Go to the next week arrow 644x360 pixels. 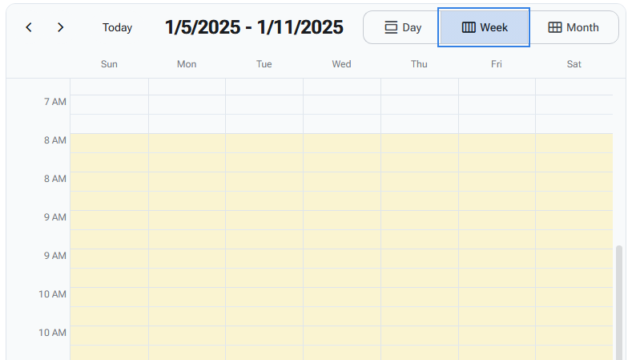coord(61,27)
